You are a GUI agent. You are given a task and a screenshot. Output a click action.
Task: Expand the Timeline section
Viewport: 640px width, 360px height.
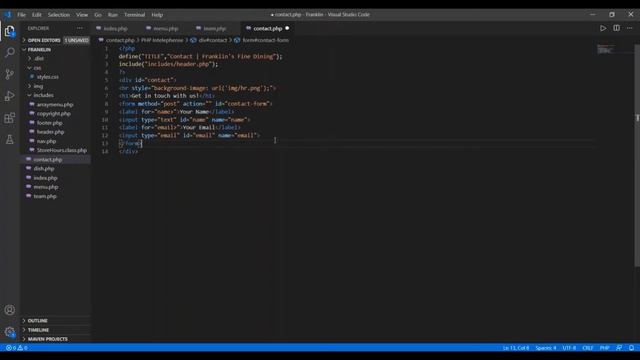point(56,330)
